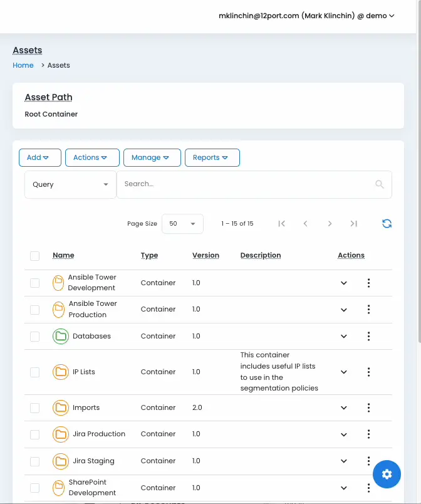This screenshot has width=421, height=504.
Task: Tick the checkbox for Databases row
Action: pyautogui.click(x=35, y=337)
